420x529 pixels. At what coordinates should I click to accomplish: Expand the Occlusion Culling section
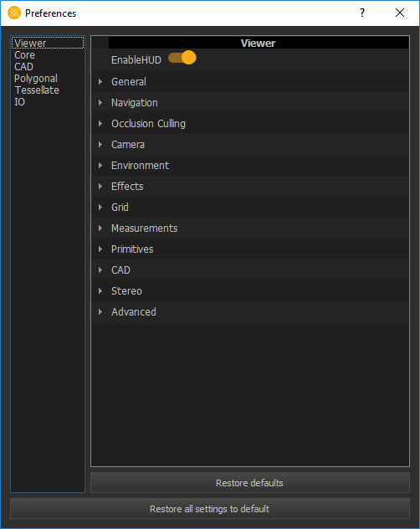tap(100, 124)
